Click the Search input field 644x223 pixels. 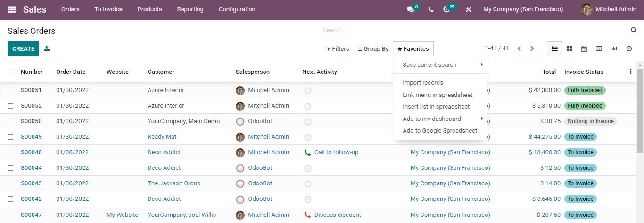point(475,30)
